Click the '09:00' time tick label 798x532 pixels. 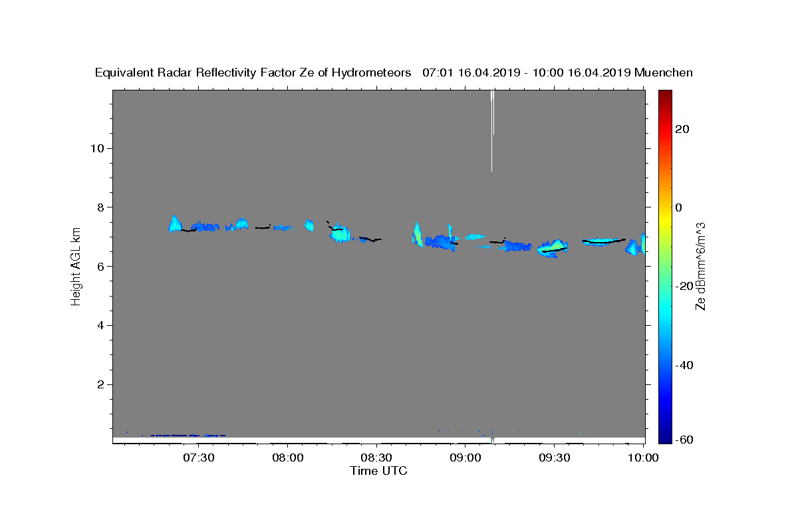point(465,458)
